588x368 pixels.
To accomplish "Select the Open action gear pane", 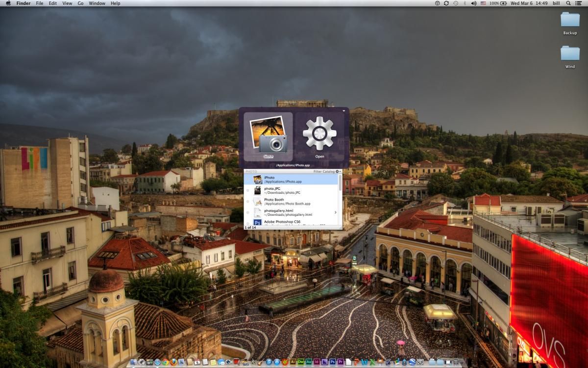I will (319, 136).
